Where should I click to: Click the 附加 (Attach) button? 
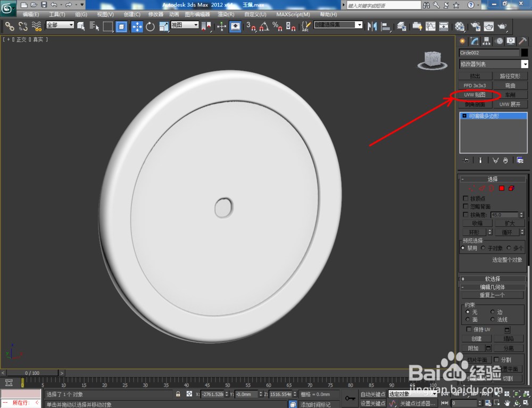pyautogui.click(x=473, y=348)
